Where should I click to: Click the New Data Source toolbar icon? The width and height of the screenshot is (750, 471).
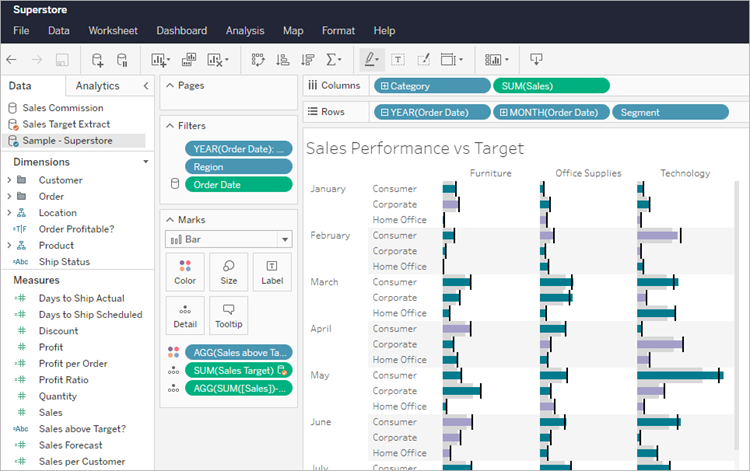(x=98, y=60)
